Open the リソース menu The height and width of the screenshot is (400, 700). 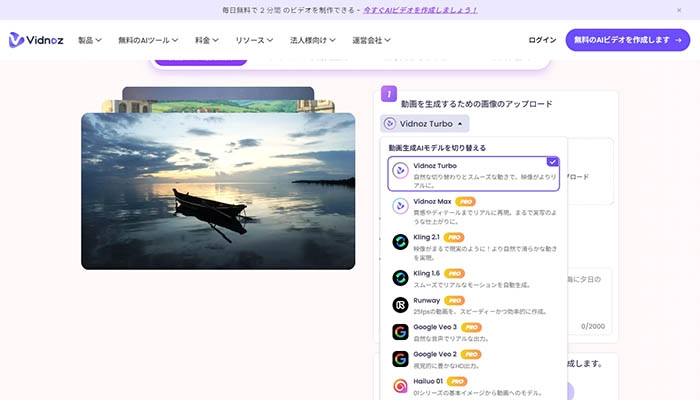pos(254,40)
